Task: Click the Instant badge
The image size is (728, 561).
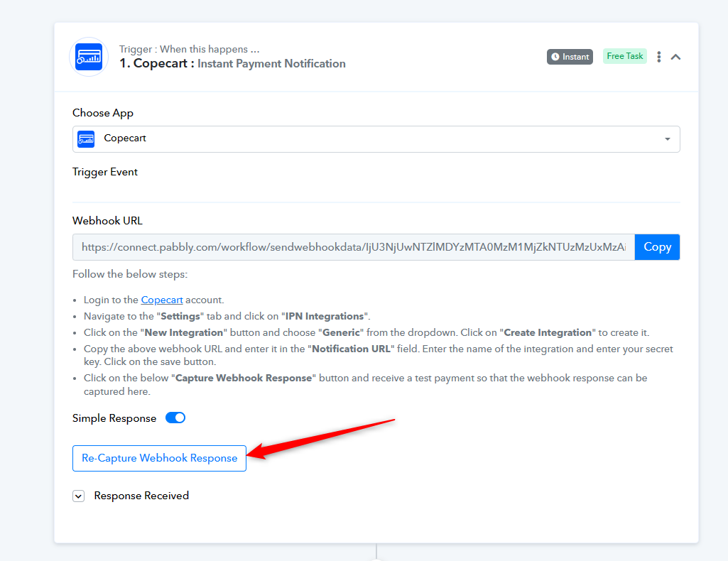Action: (570, 57)
